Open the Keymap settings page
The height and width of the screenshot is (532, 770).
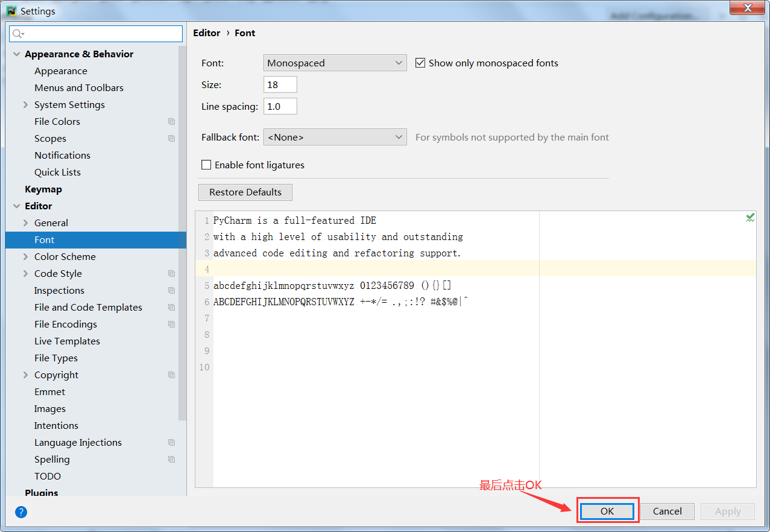tap(43, 189)
